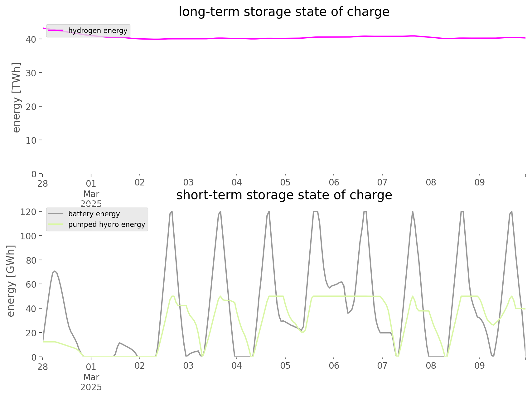Viewport: 532px width, 398px height.
Task: Select the 'pumped hydro energy' legend label
Action: [x=107, y=224]
